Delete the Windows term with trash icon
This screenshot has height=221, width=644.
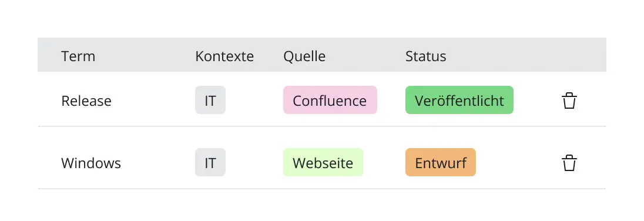click(x=569, y=163)
